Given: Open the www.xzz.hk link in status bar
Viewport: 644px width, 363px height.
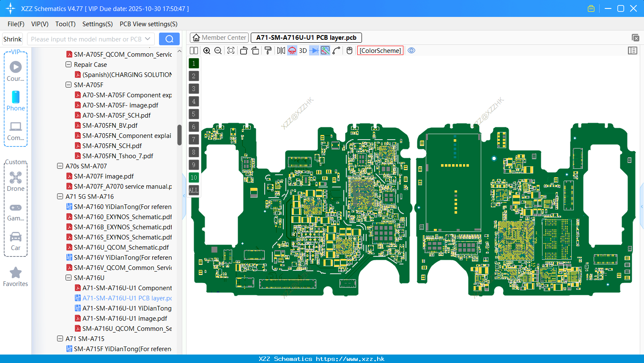Looking at the screenshot, I should (350, 359).
